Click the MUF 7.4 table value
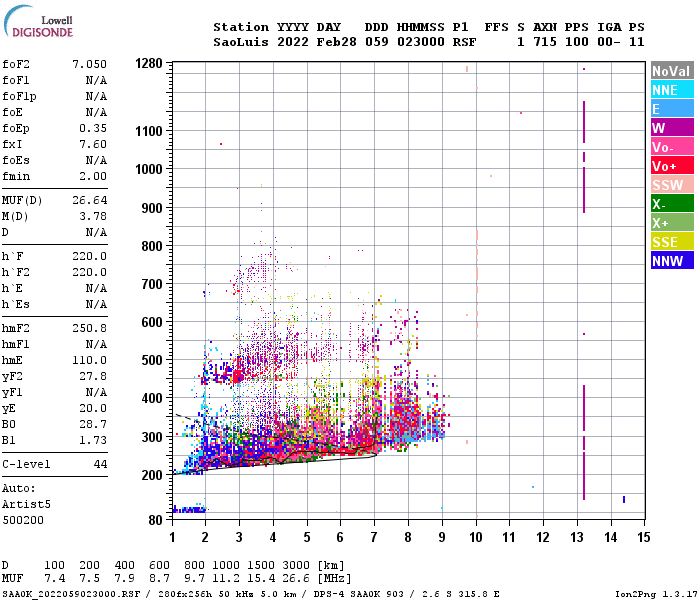The width and height of the screenshot is (700, 600). tap(54, 579)
